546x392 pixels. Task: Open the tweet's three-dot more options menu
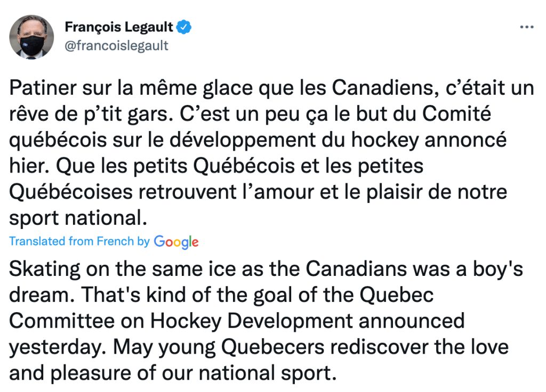pyautogui.click(x=526, y=27)
